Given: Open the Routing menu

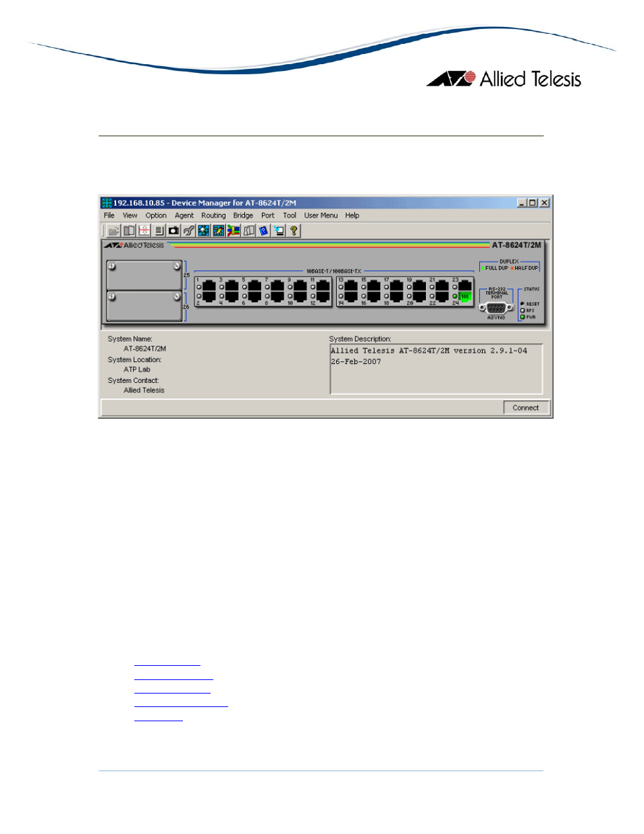Looking at the screenshot, I should 213,215.
